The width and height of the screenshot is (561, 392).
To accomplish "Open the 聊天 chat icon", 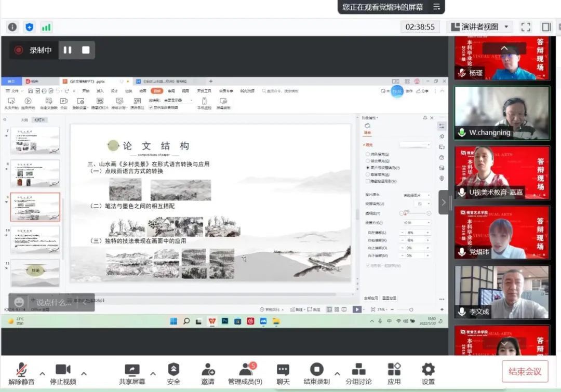I will point(283,370).
